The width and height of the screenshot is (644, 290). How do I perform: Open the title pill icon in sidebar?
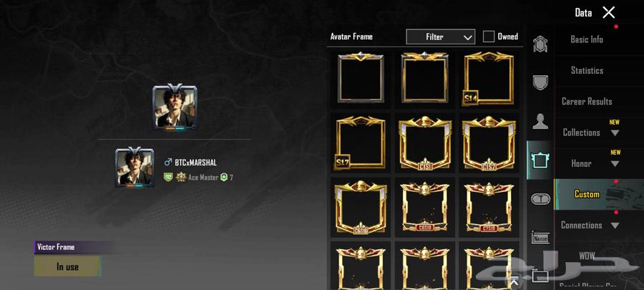pyautogui.click(x=540, y=199)
